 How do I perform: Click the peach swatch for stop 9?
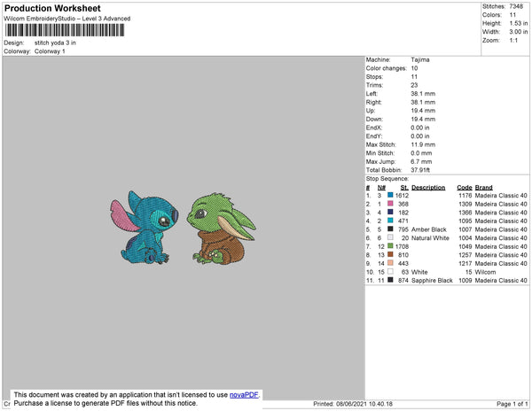tap(390, 263)
